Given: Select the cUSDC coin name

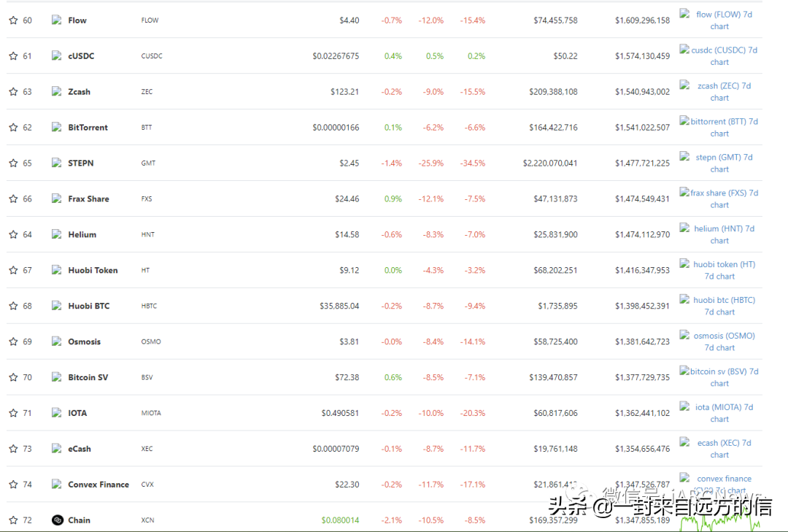Looking at the screenshot, I should click(82, 55).
